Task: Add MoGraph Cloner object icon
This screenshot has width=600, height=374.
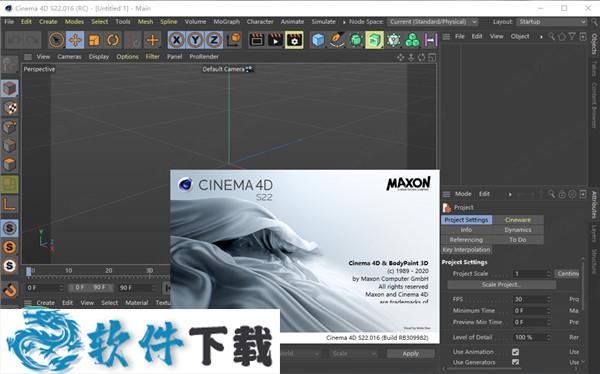Action: [x=393, y=40]
